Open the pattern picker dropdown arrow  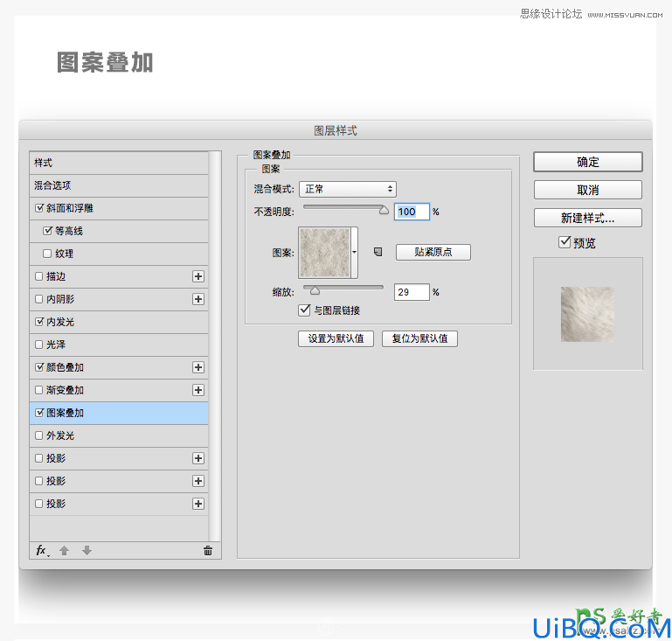point(355,253)
